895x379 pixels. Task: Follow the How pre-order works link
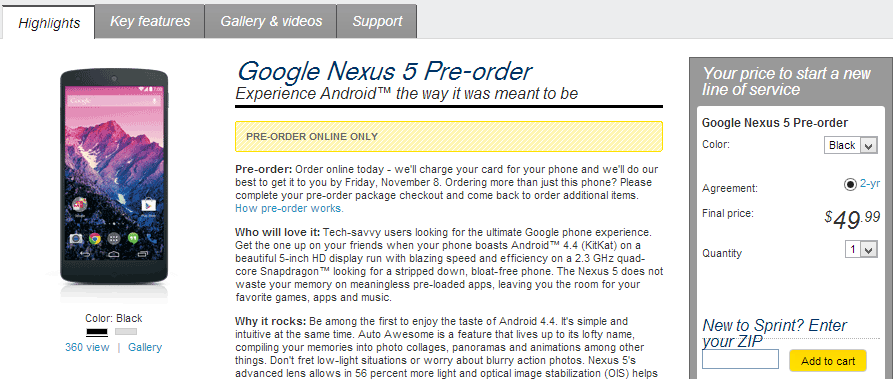[289, 208]
